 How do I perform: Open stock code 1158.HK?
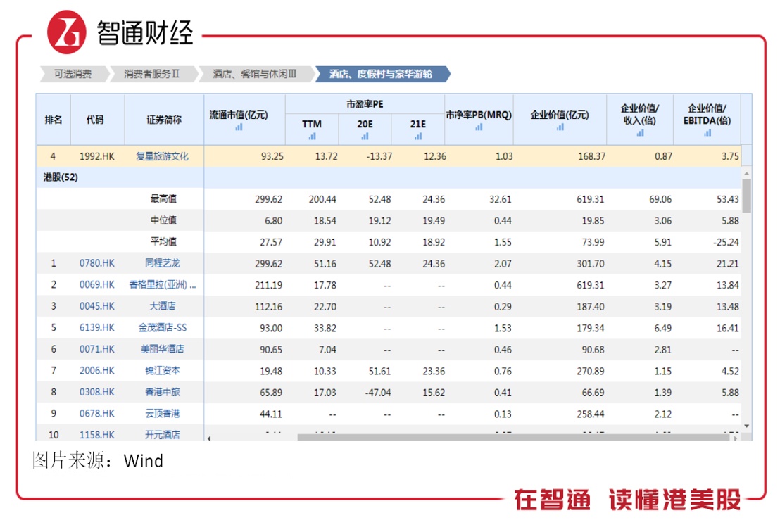tap(97, 435)
